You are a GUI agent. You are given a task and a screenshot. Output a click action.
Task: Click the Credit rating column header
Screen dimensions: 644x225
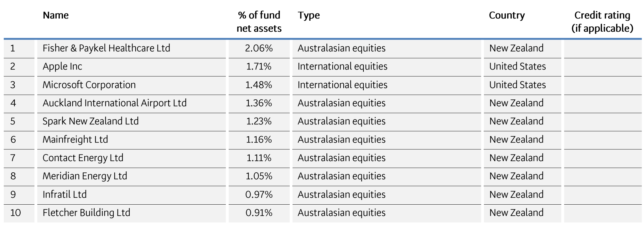[602, 22]
